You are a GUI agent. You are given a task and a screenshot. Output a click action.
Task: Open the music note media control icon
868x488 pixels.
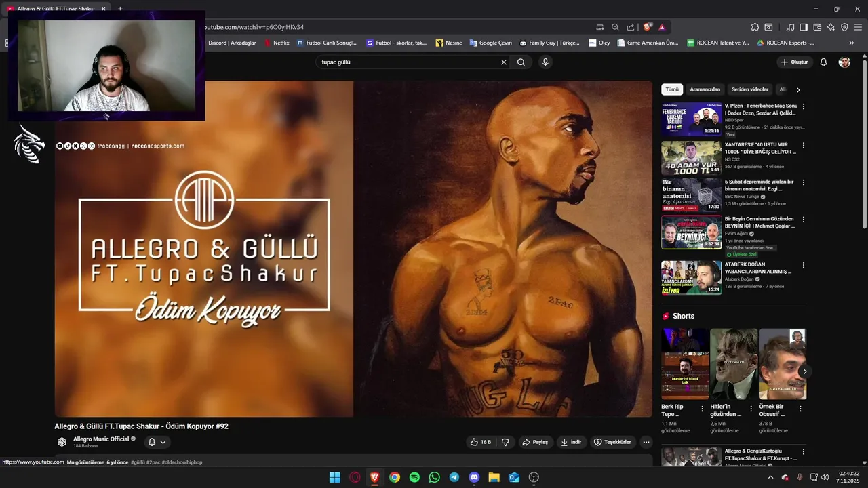coord(790,27)
